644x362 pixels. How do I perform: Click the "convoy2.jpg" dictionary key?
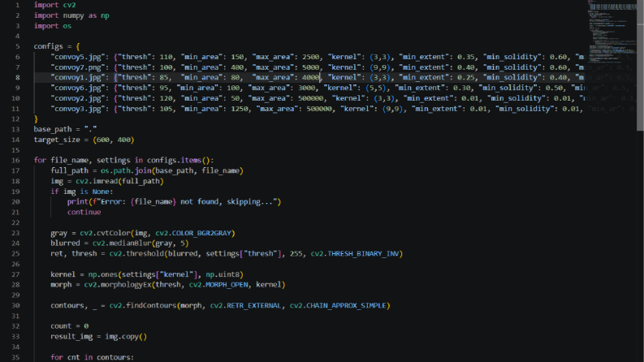(80, 98)
